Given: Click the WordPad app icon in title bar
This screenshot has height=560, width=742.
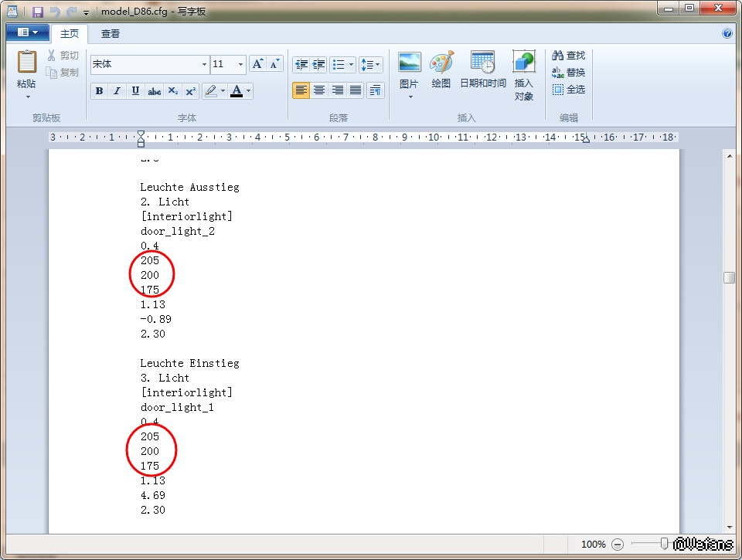Looking at the screenshot, I should pyautogui.click(x=13, y=12).
